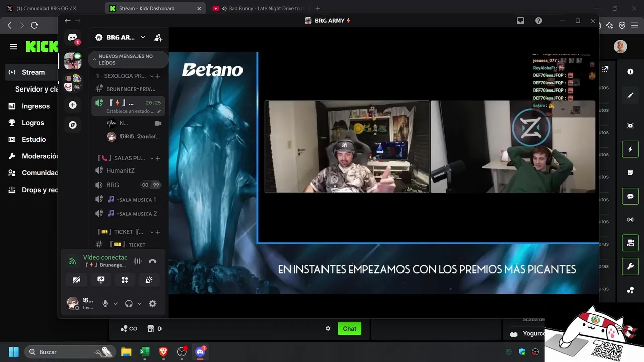Image resolution: width=644 pixels, height=362 pixels.
Task: Open Kick chat settings gear icon
Action: point(328,329)
